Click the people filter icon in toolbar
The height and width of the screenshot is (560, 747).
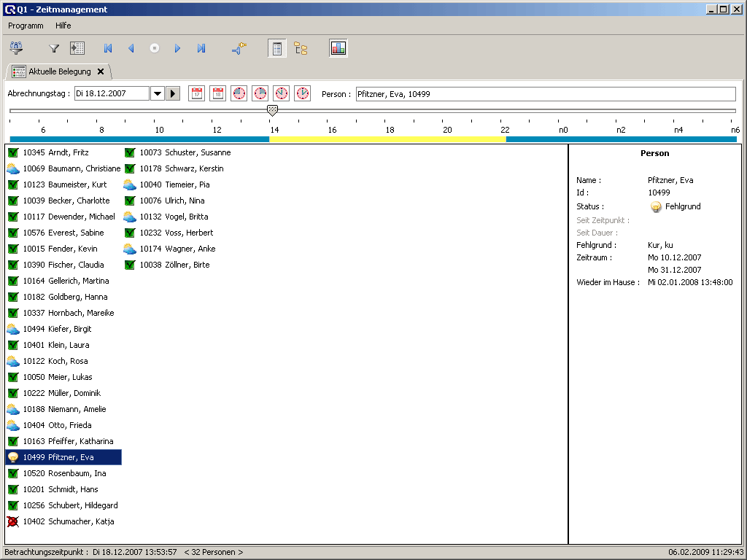pyautogui.click(x=16, y=48)
